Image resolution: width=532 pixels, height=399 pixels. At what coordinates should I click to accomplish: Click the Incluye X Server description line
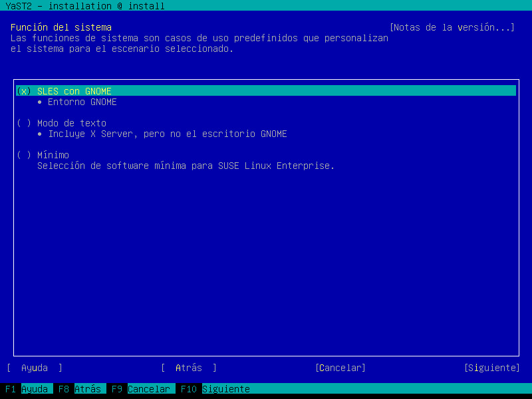162,134
